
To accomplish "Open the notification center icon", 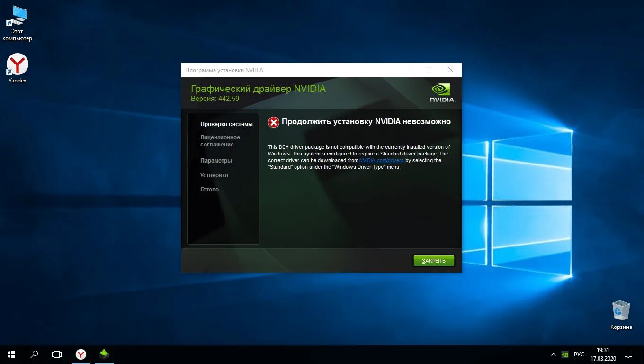I will (x=628, y=355).
